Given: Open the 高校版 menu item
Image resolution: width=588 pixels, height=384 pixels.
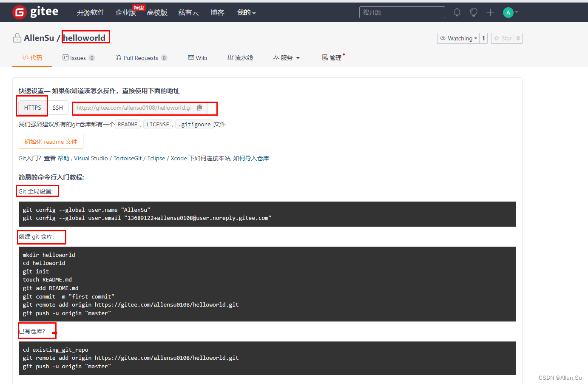Looking at the screenshot, I should [157, 13].
